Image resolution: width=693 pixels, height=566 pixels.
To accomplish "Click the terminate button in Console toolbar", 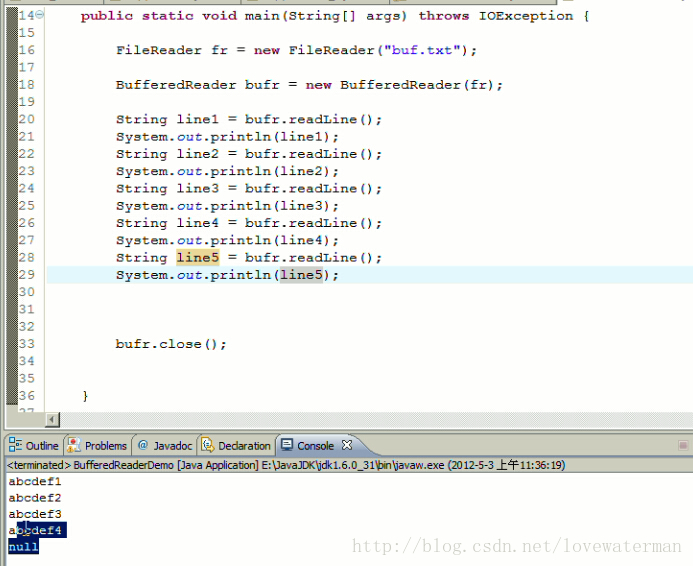I will [x=683, y=445].
